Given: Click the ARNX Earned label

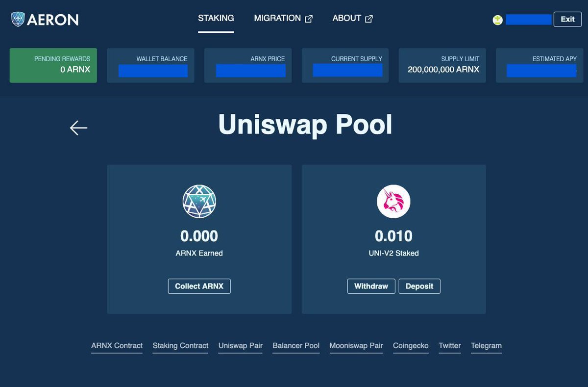Looking at the screenshot, I should pos(199,254).
